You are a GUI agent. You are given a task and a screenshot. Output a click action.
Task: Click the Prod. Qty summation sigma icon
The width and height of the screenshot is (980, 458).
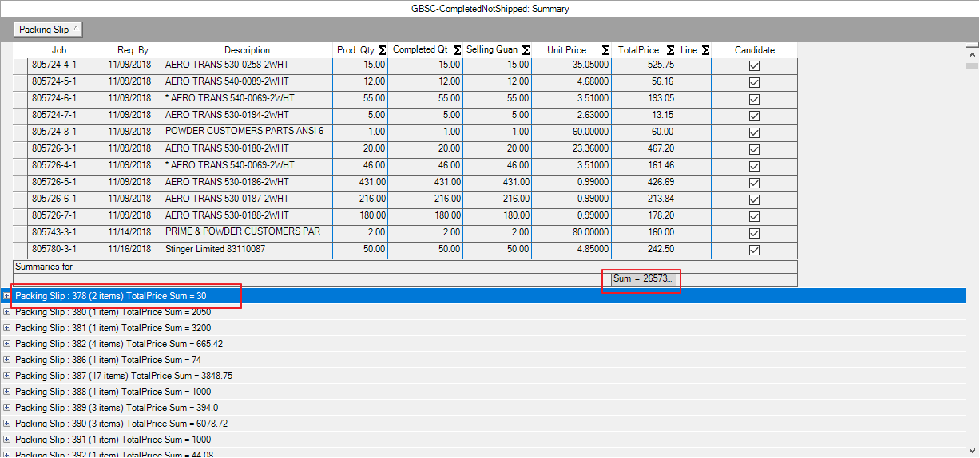pyautogui.click(x=382, y=50)
